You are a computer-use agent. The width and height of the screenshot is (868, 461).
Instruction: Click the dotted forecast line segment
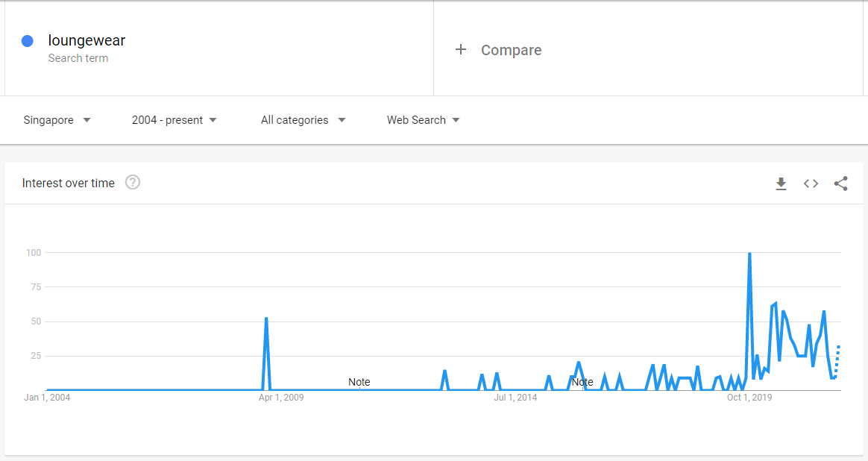pyautogui.click(x=837, y=360)
